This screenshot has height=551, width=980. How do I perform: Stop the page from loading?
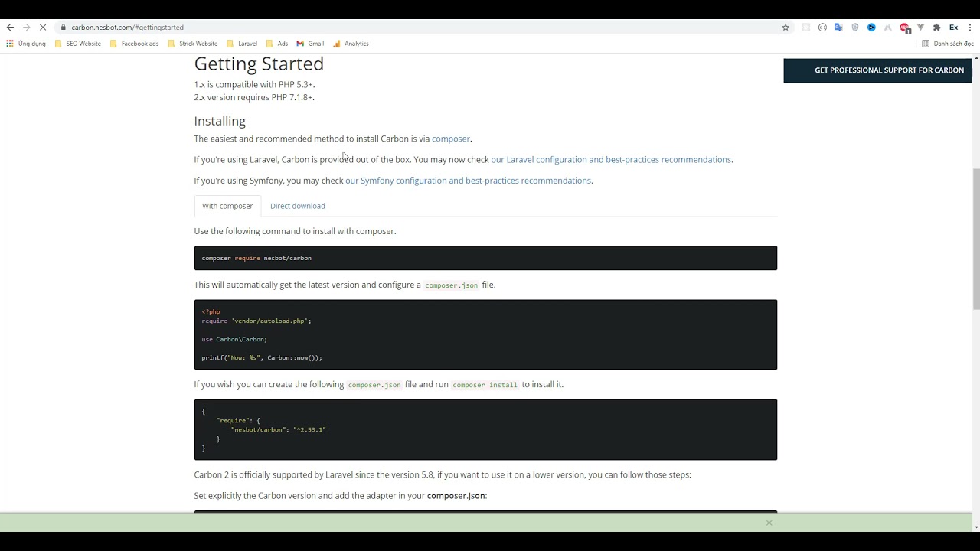[43, 28]
